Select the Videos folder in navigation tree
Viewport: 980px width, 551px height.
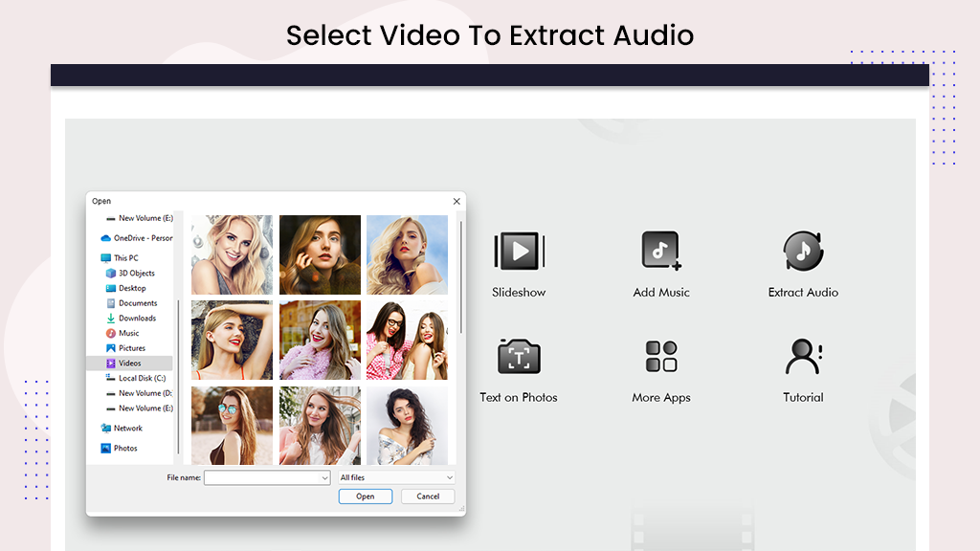pyautogui.click(x=129, y=363)
